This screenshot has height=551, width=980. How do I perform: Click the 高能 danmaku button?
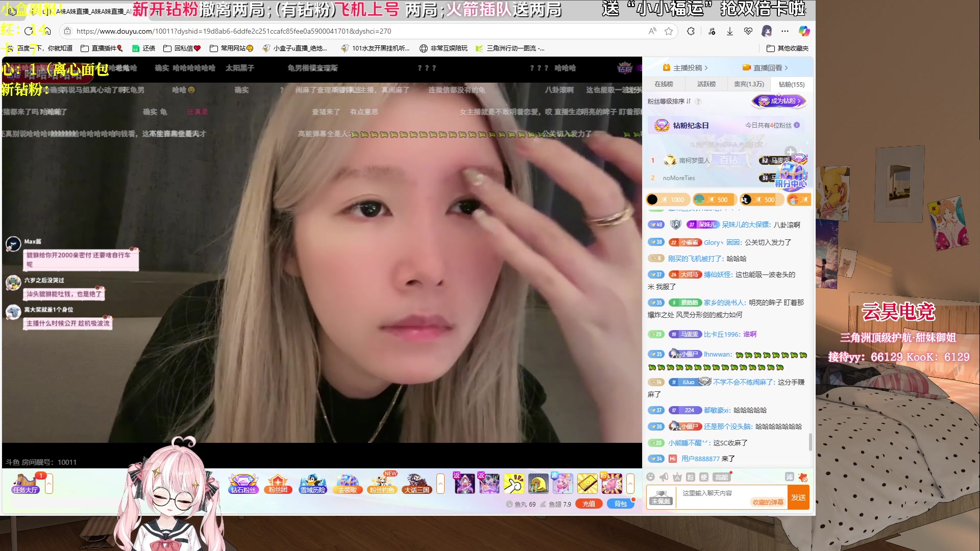pyautogui.click(x=722, y=477)
